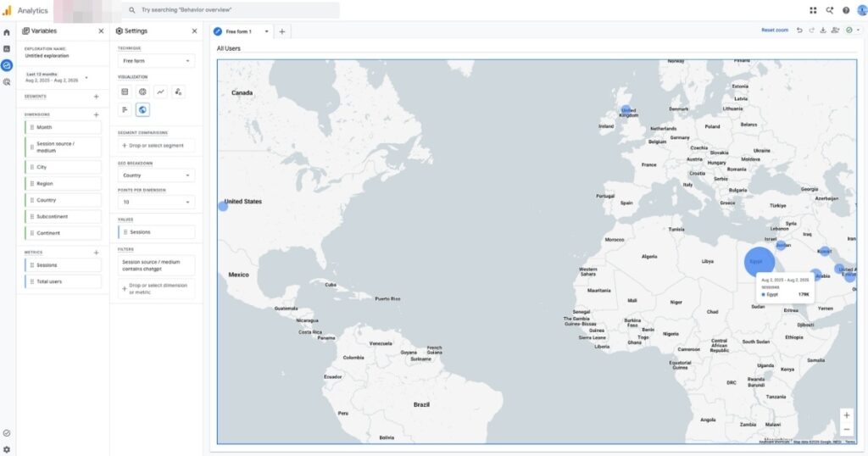Open the Help question mark icon
The height and width of the screenshot is (456, 868).
pyautogui.click(x=846, y=10)
